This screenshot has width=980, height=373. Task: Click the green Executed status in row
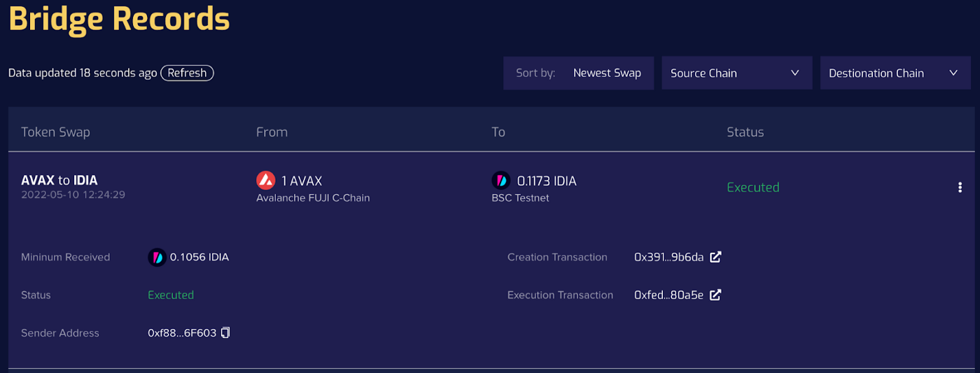pos(753,187)
